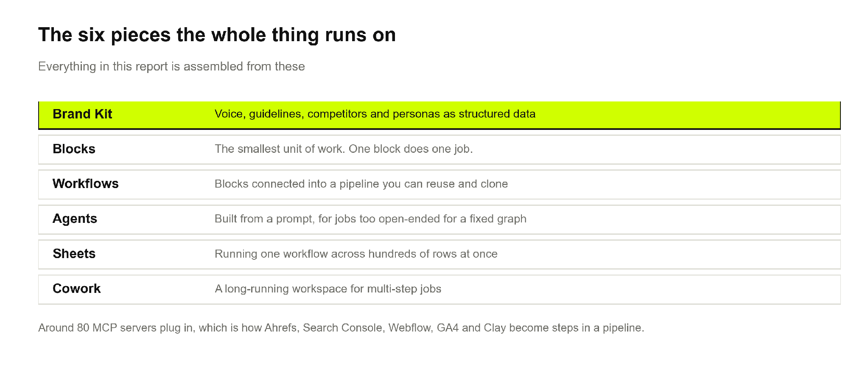Choose the Cowork row label
Screen dimensions: 868x371
[76, 289]
